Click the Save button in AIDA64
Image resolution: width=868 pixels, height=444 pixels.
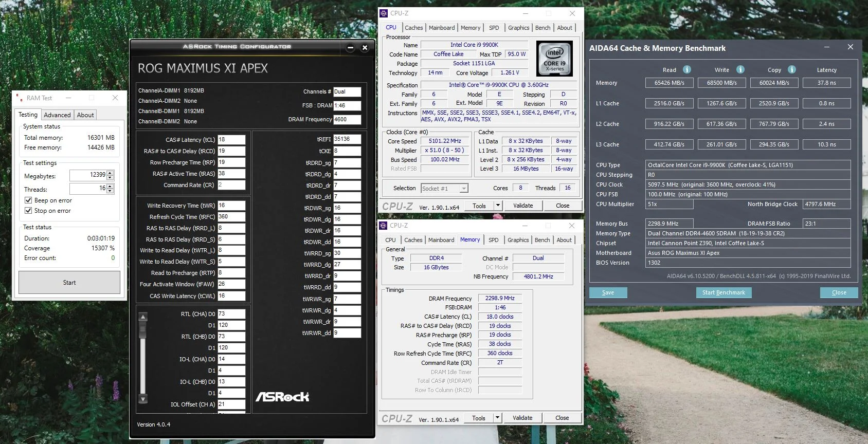pyautogui.click(x=608, y=292)
